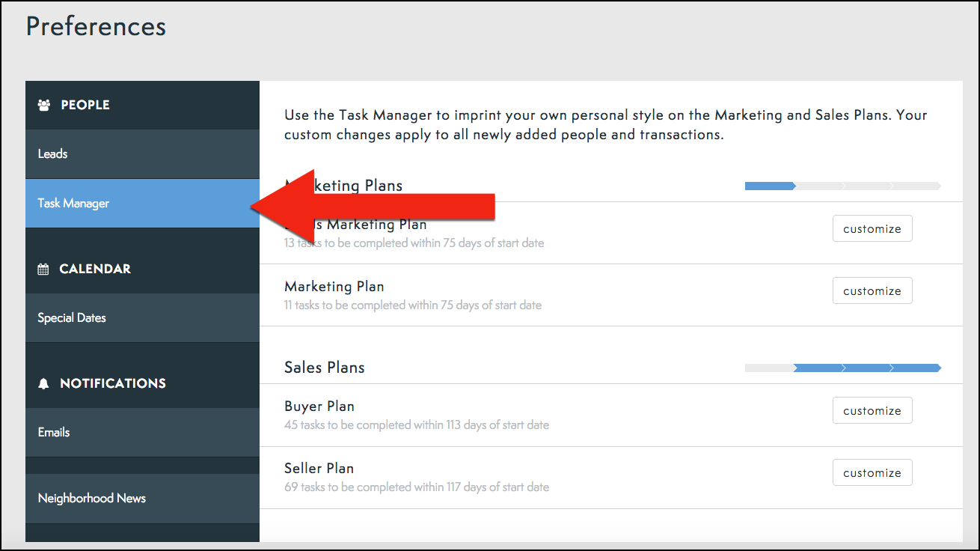
Task: Click the People group icon in the sidebar
Action: coord(43,105)
